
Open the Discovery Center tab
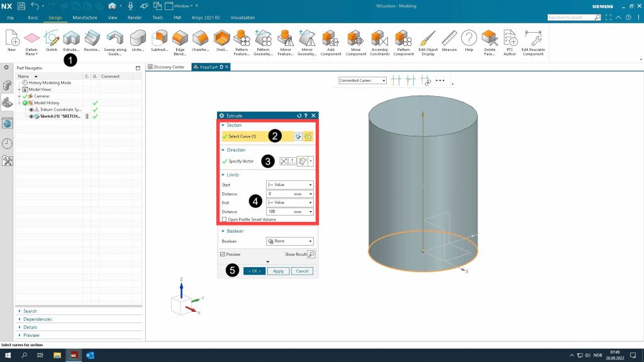pyautogui.click(x=167, y=67)
